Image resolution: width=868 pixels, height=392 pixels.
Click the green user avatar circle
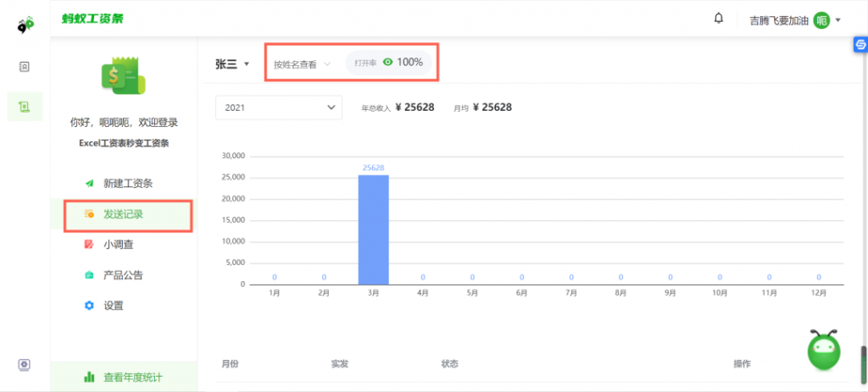[821, 20]
